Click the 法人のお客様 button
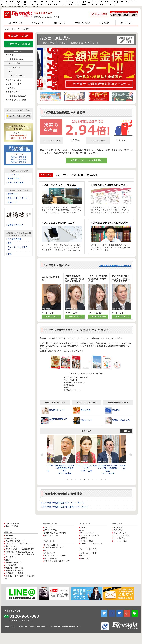The height and width of the screenshot is (644, 142). (x=99, y=14)
